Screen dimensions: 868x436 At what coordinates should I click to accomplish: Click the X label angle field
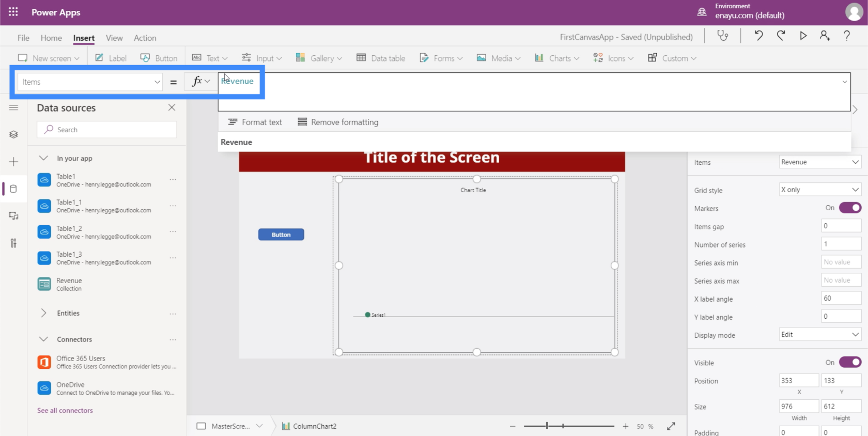coord(841,298)
